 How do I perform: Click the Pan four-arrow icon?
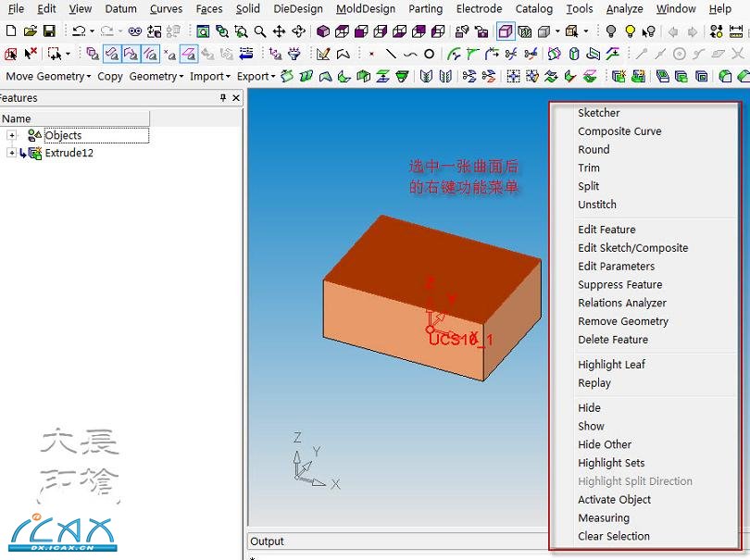[279, 31]
